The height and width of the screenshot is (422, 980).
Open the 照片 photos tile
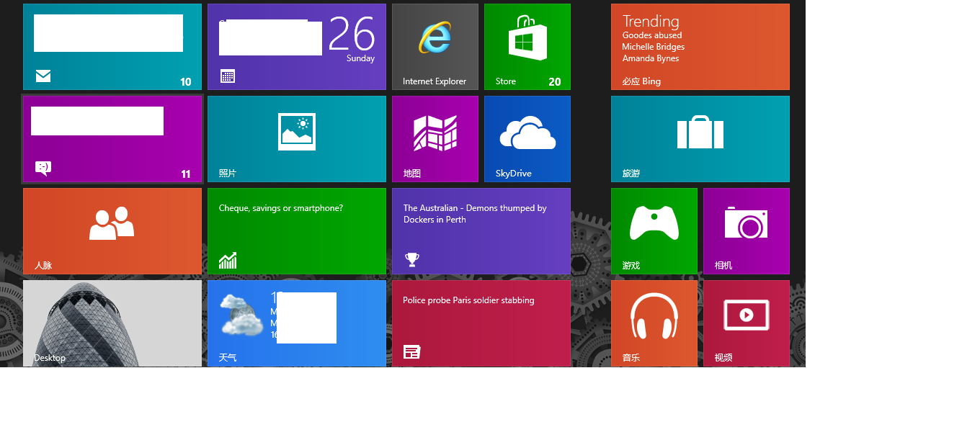[x=297, y=139]
